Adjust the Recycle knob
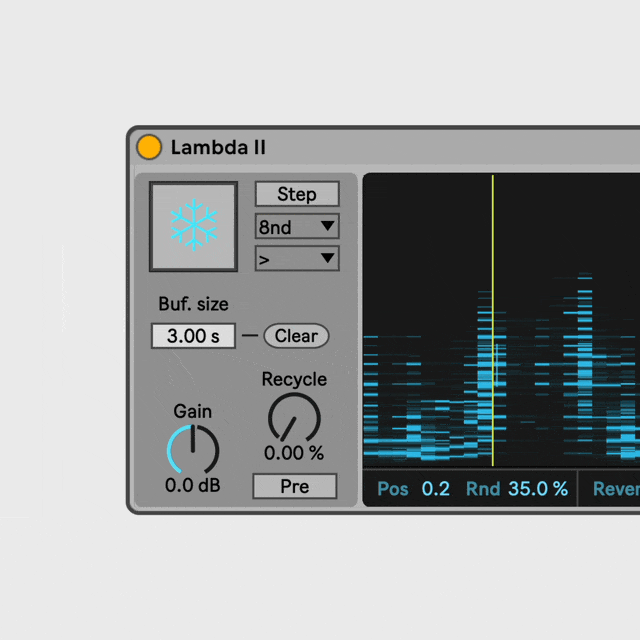The width and height of the screenshot is (640, 640). pos(294,417)
